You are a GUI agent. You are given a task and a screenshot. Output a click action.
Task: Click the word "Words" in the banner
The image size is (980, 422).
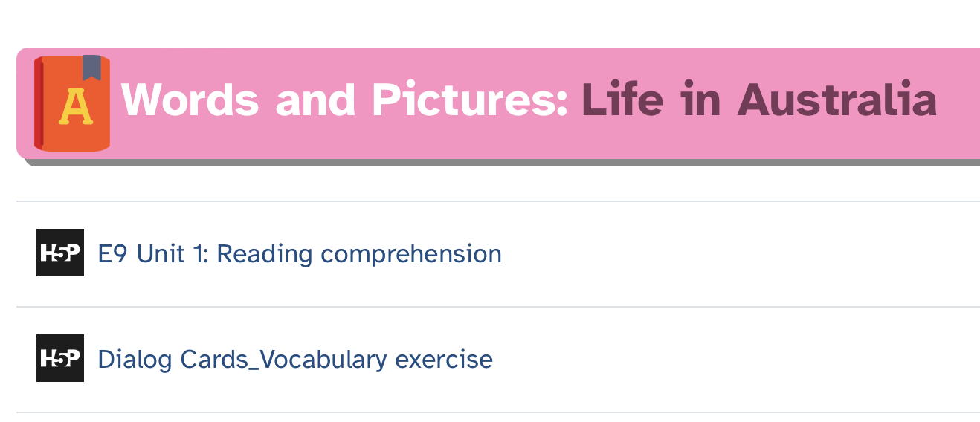pos(190,100)
